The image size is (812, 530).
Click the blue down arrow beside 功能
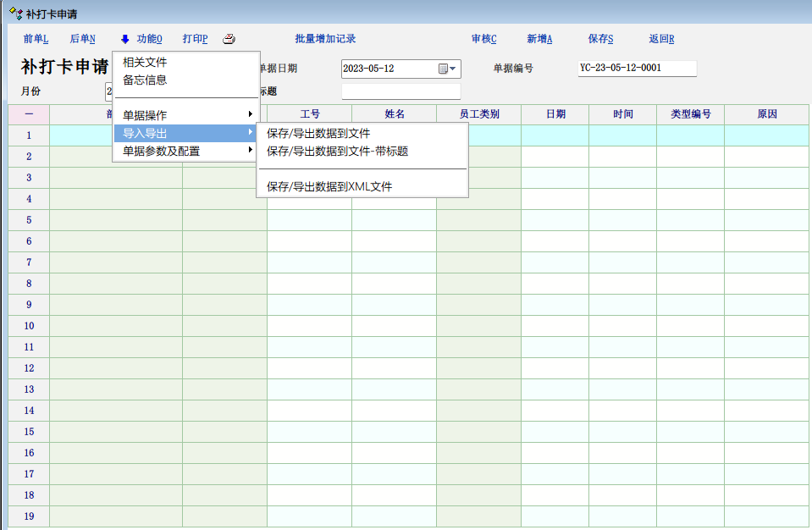click(x=125, y=39)
